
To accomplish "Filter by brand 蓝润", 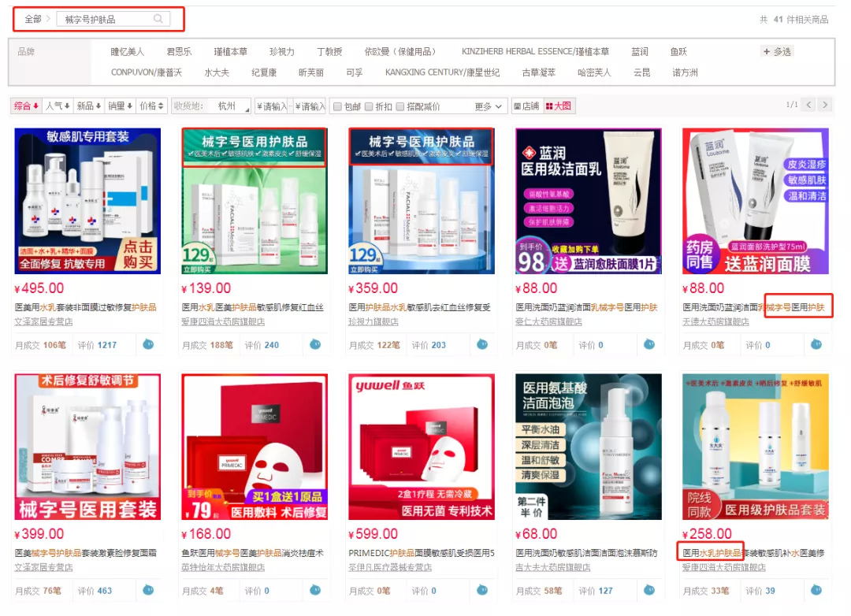I will [x=640, y=51].
